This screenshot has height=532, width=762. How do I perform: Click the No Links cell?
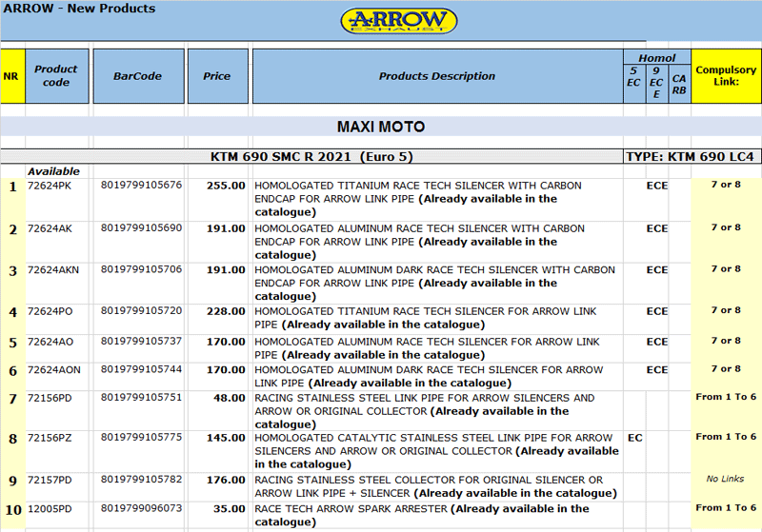tap(725, 479)
